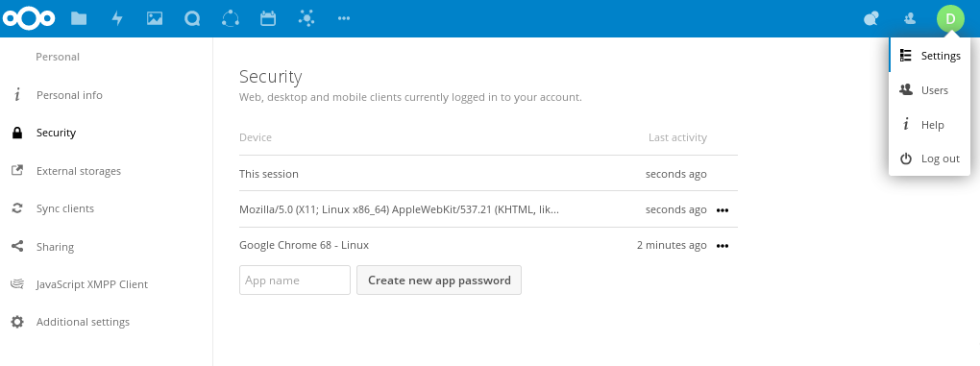
Task: Click the '2 minutes ago' activity value
Action: click(672, 246)
